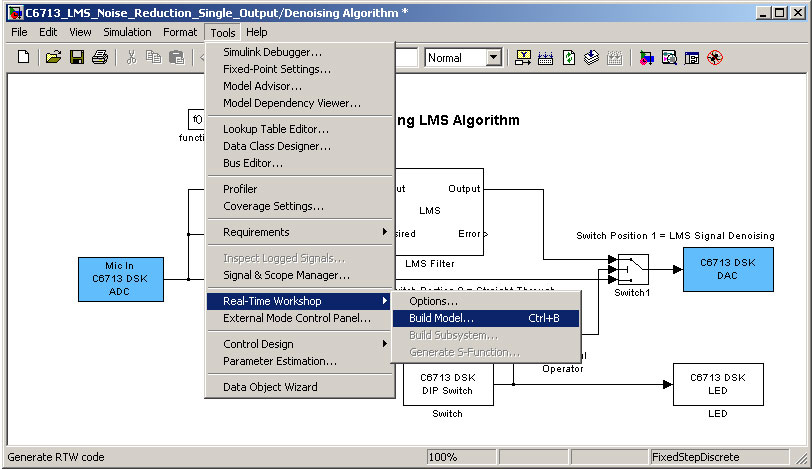Open the Library Browser toolbar icon
The height and width of the screenshot is (469, 812).
point(646,57)
